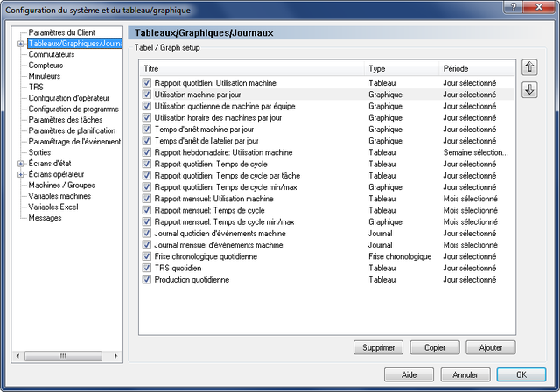Image resolution: width=560 pixels, height=392 pixels.
Task: Select Variables machines in tree
Action: (x=59, y=196)
